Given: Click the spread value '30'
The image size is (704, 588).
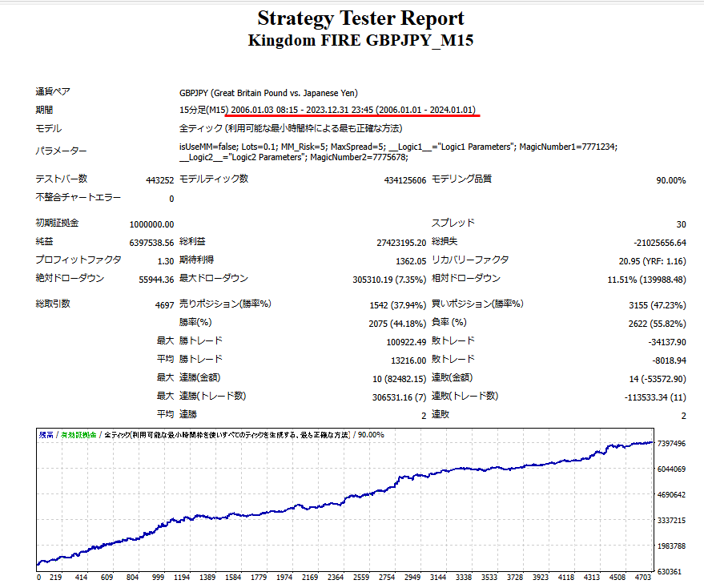Looking at the screenshot, I should [x=681, y=224].
